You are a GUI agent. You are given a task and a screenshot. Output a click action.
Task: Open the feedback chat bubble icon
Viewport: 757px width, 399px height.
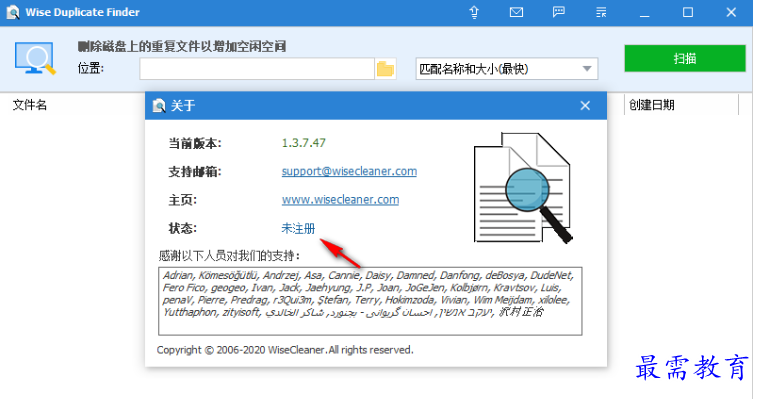click(559, 12)
